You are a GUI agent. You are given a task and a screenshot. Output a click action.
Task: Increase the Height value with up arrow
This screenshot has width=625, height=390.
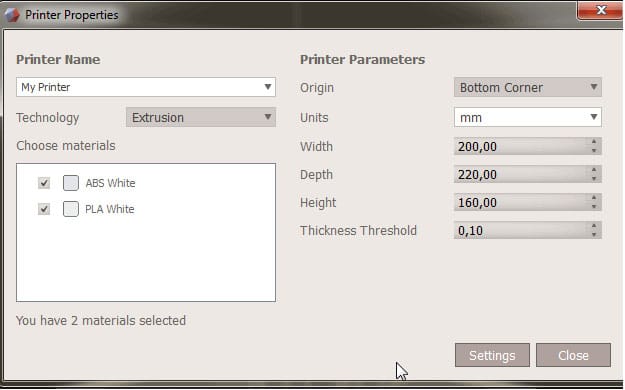point(594,197)
